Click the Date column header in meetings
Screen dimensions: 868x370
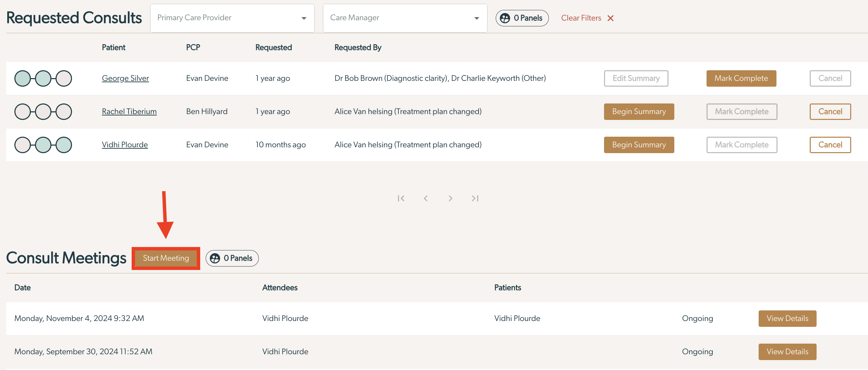23,288
